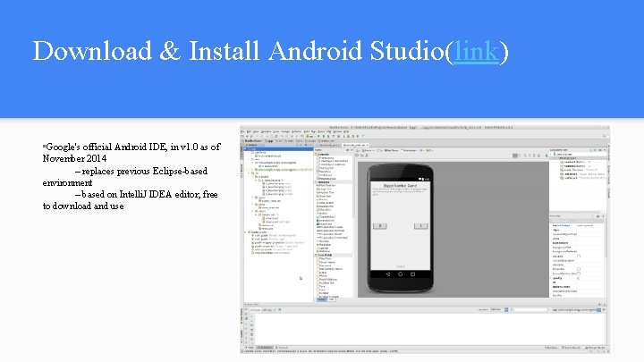Pick the RadioButton widget from palette

pos(326,206)
